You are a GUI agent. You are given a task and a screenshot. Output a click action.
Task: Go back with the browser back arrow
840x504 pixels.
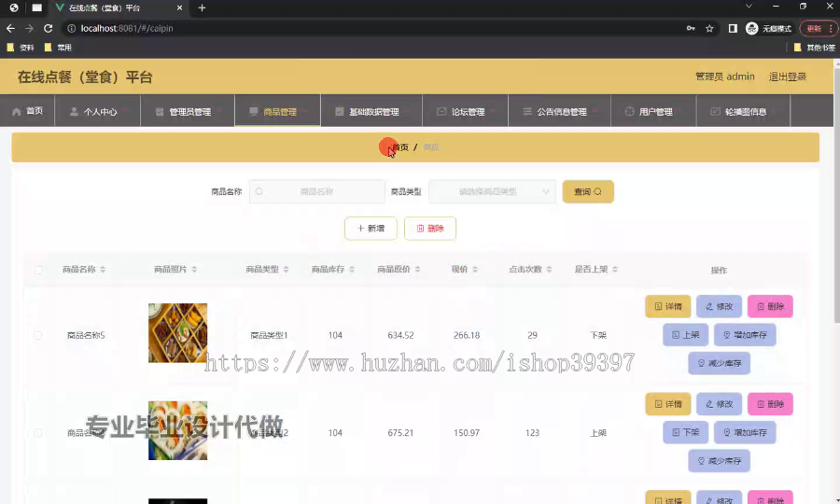pos(10,28)
